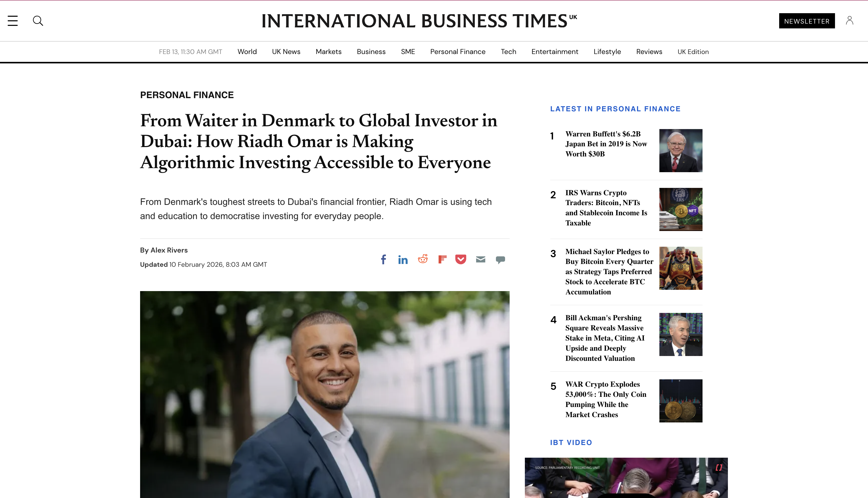Open the Markets section tab

coord(328,52)
